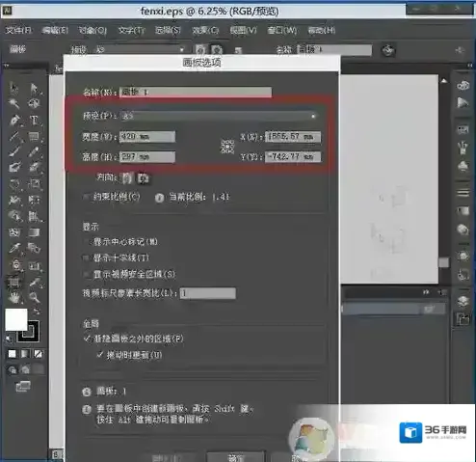476x462 pixels.
Task: Select the Pencil tool
Action: click(x=34, y=151)
